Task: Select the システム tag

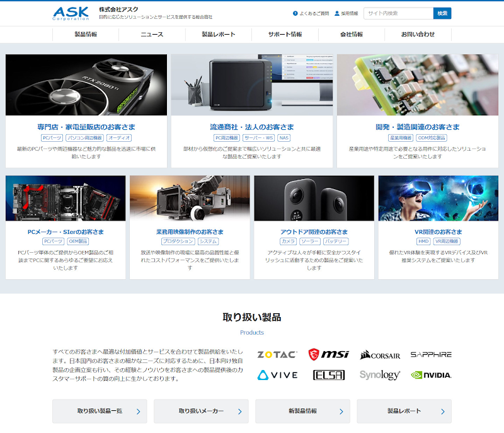Action: point(208,241)
